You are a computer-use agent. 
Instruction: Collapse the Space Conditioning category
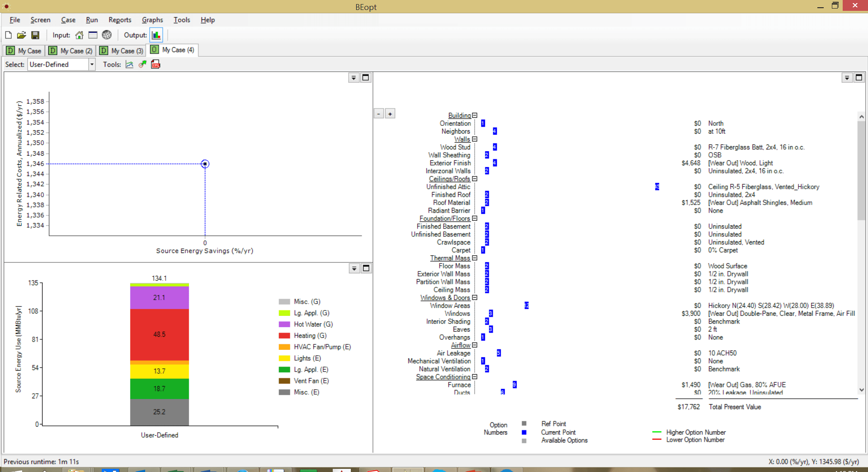[x=475, y=377]
